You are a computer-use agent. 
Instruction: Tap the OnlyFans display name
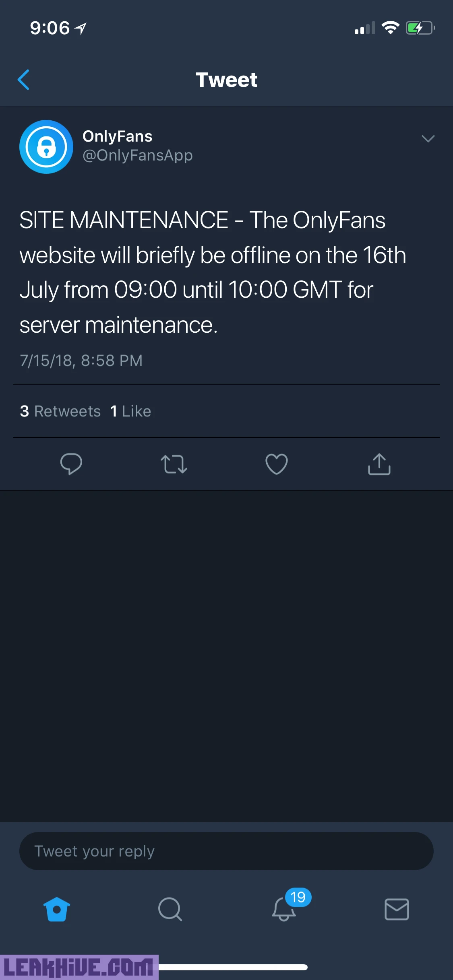[x=118, y=136]
